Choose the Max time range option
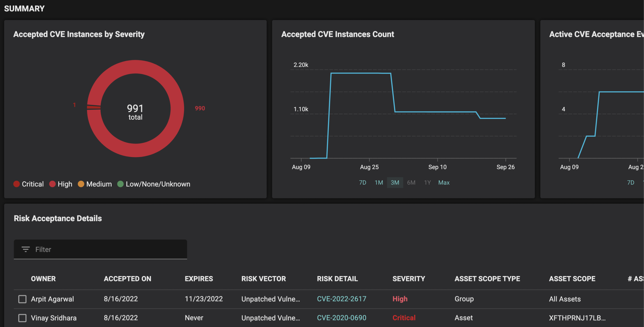The image size is (644, 327). coord(444,183)
